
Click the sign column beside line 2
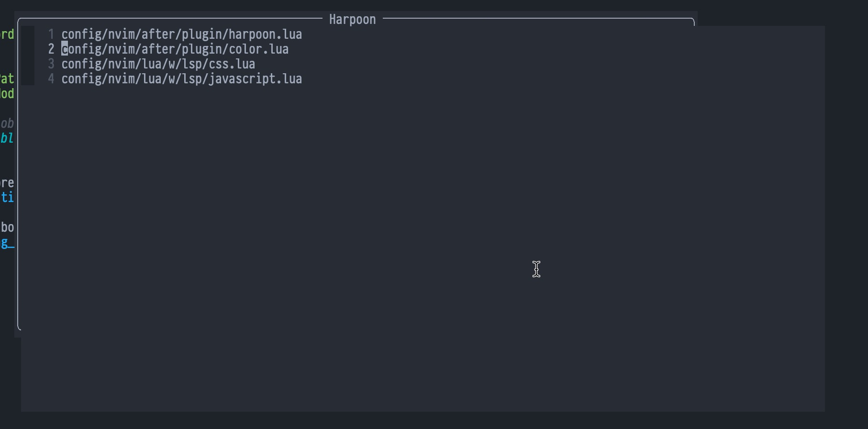[29, 49]
